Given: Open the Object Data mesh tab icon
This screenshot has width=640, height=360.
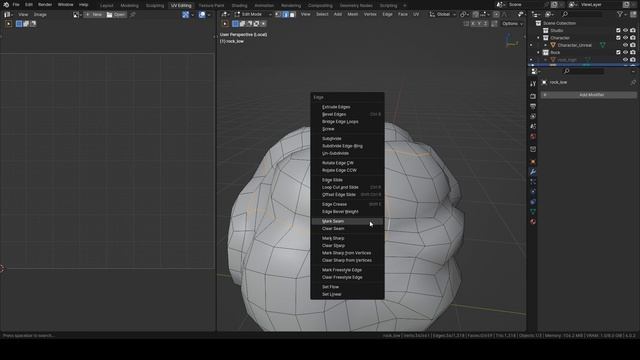Looking at the screenshot, I should point(533,211).
